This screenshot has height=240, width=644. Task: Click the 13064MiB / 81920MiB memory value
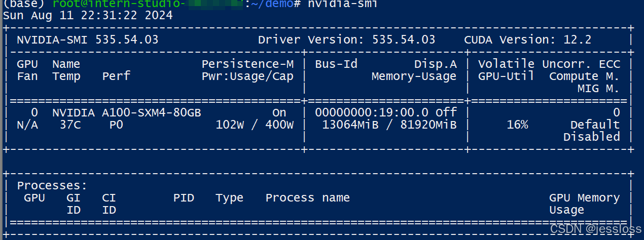[x=389, y=125]
